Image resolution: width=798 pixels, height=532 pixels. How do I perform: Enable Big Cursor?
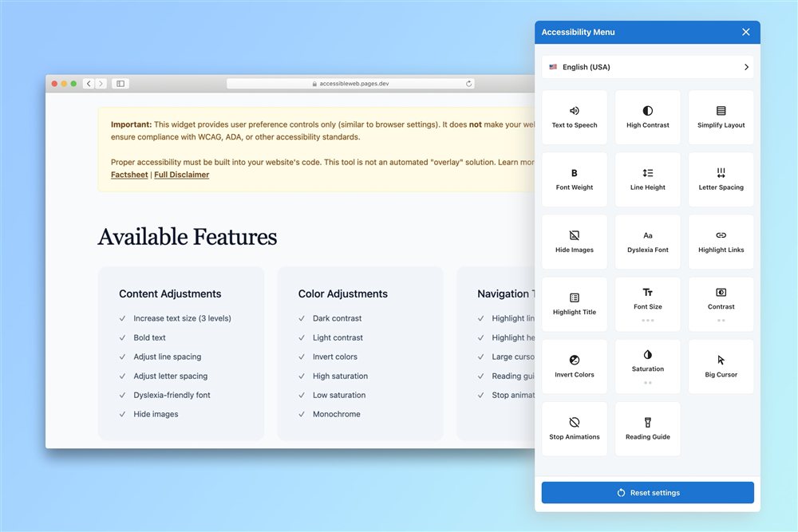coord(721,367)
